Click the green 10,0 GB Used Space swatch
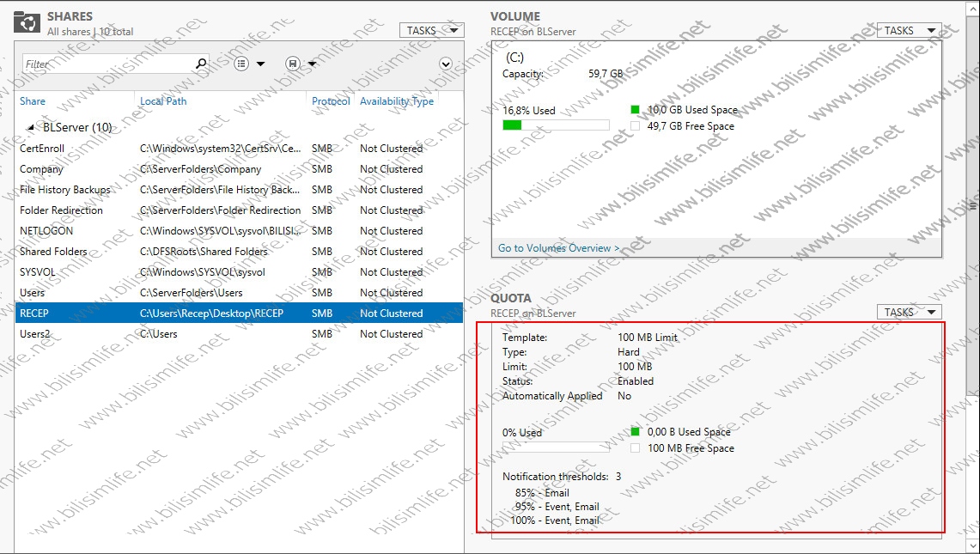This screenshot has height=554, width=980. (x=635, y=110)
